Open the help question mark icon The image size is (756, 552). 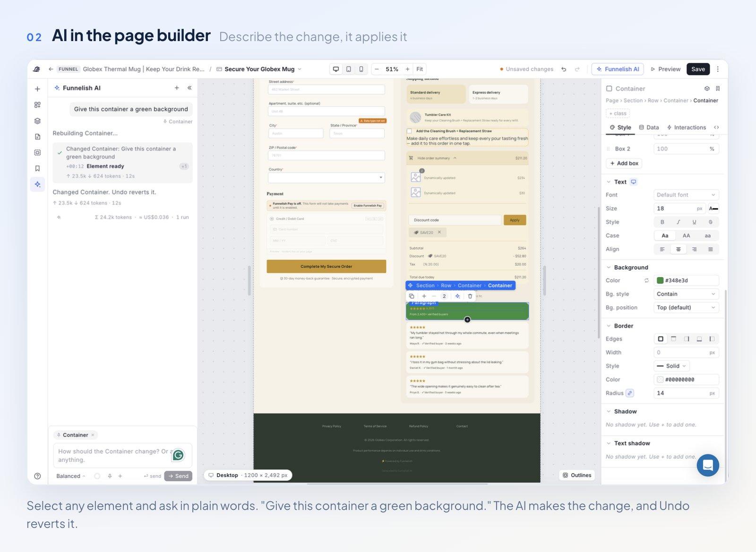[x=37, y=476]
